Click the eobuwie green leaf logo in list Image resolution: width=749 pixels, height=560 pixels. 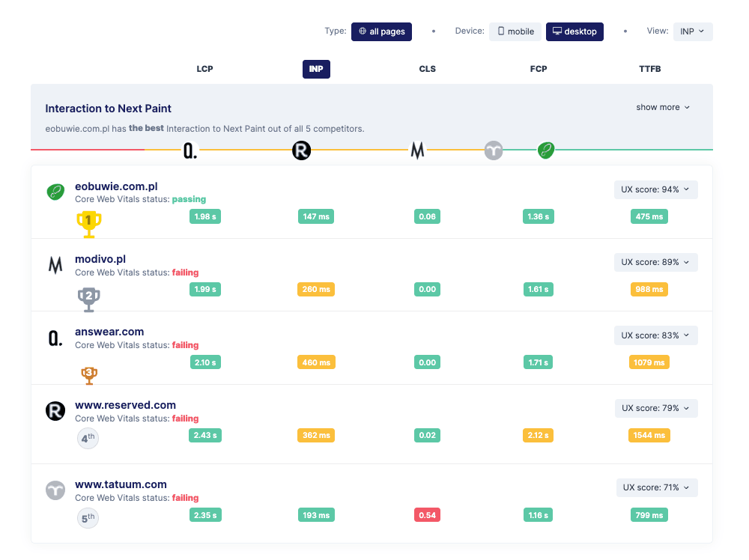[x=55, y=192]
